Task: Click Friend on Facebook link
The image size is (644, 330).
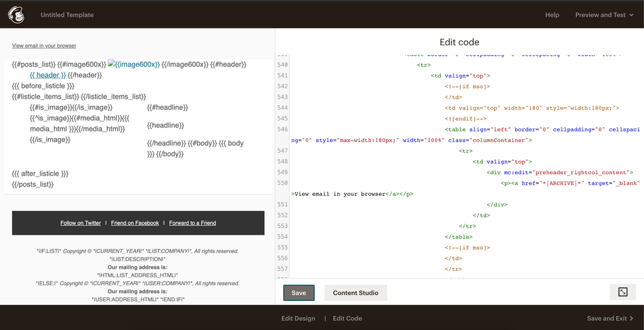Action: point(135,223)
